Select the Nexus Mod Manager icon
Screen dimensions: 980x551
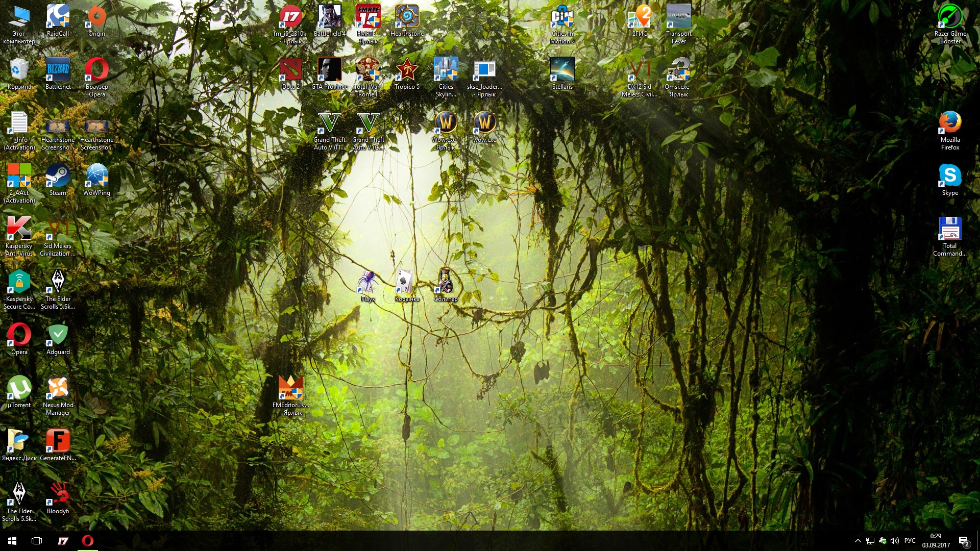point(58,388)
